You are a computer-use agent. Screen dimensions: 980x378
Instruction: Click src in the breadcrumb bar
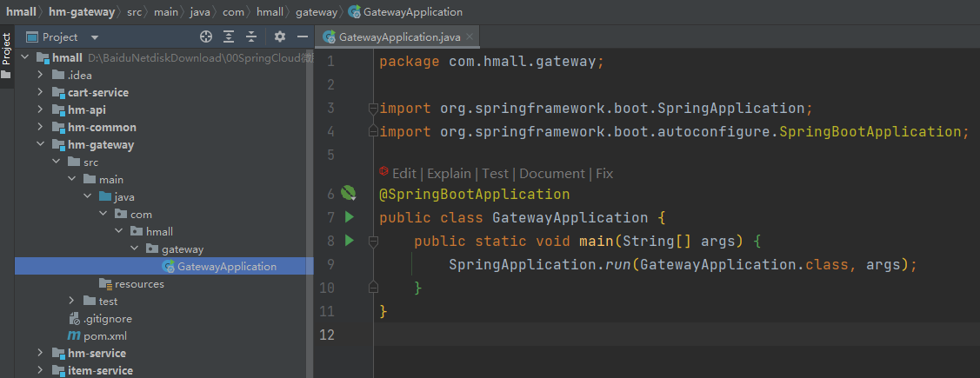[135, 12]
